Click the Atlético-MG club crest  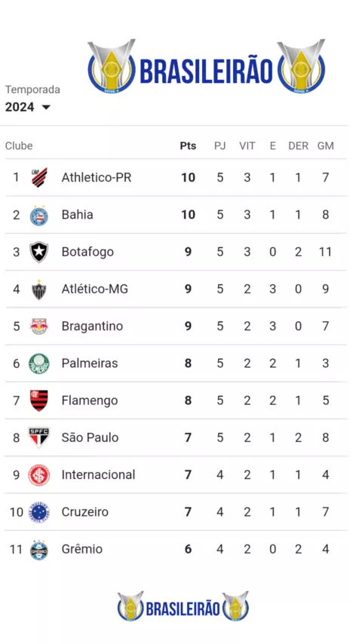pyautogui.click(x=39, y=290)
